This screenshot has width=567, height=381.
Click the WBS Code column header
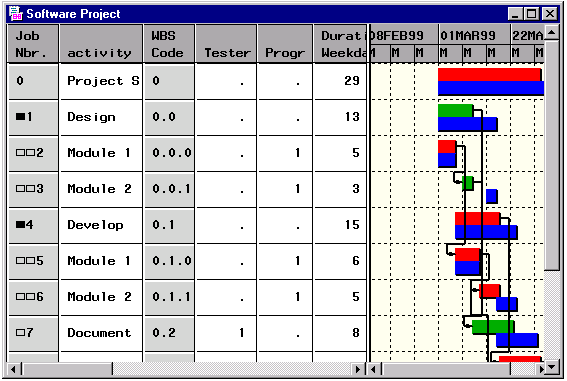tap(170, 44)
